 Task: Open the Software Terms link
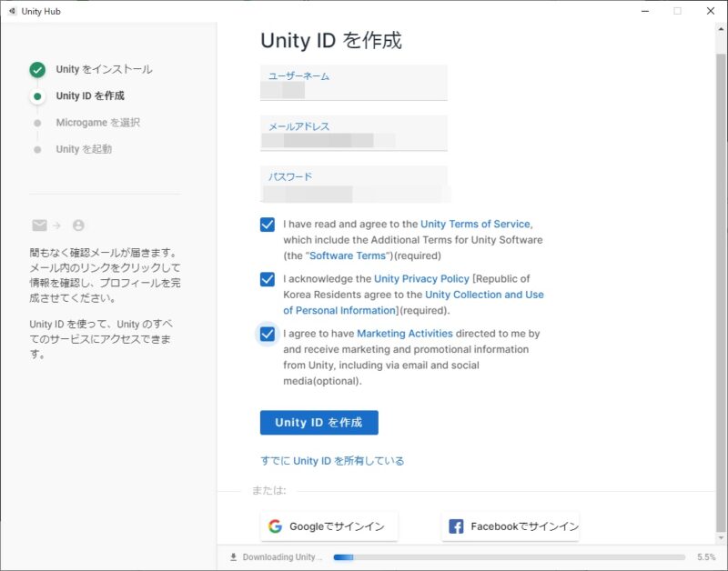click(x=348, y=255)
